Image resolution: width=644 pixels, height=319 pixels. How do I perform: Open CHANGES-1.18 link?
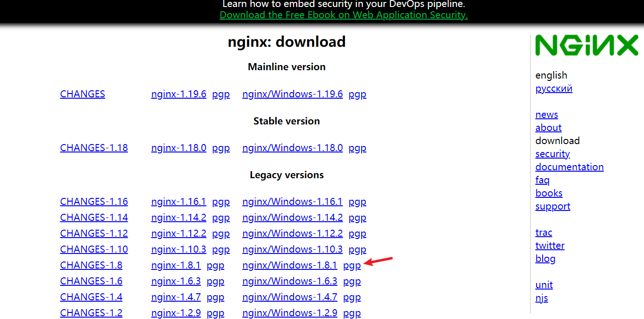pyautogui.click(x=94, y=148)
